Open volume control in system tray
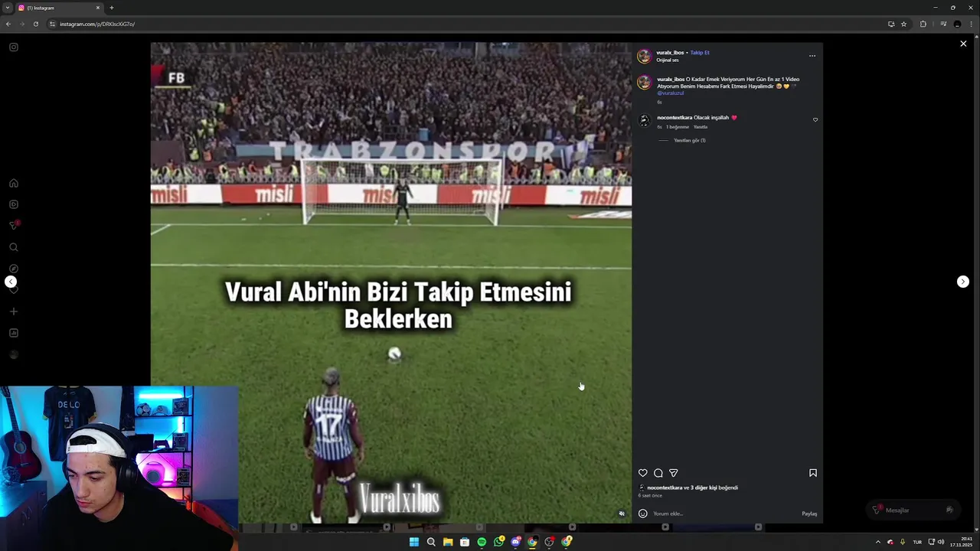 (x=941, y=542)
